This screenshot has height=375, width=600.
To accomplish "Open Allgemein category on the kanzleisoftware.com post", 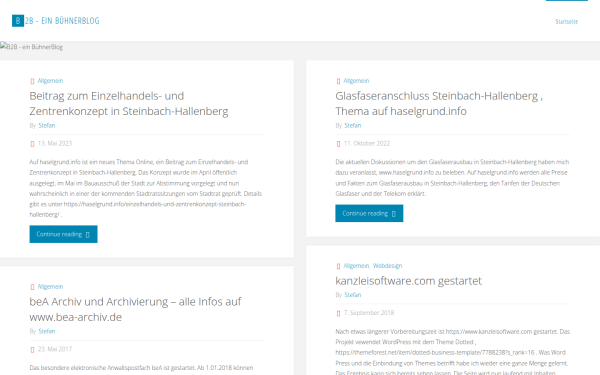I will 356,266.
